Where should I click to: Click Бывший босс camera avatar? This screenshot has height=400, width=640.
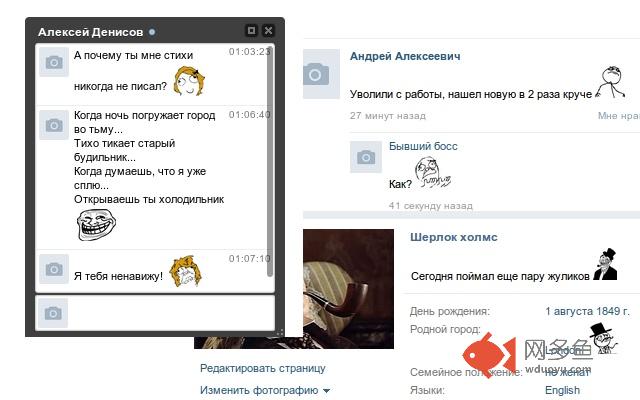tap(366, 157)
